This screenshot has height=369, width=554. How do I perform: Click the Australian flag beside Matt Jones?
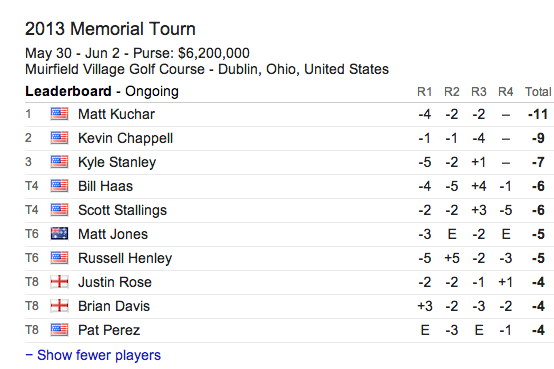pyautogui.click(x=59, y=234)
